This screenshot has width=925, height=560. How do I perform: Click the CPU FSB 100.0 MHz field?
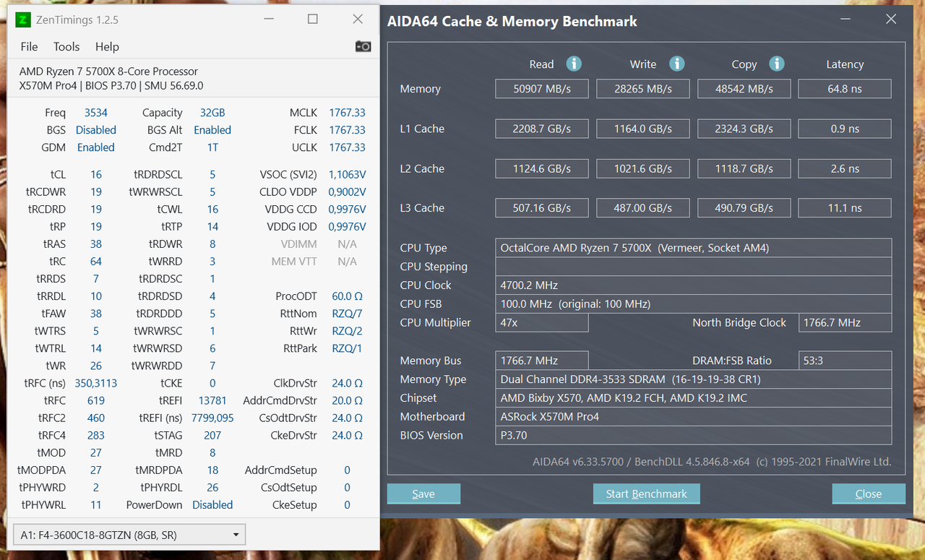[x=693, y=304]
